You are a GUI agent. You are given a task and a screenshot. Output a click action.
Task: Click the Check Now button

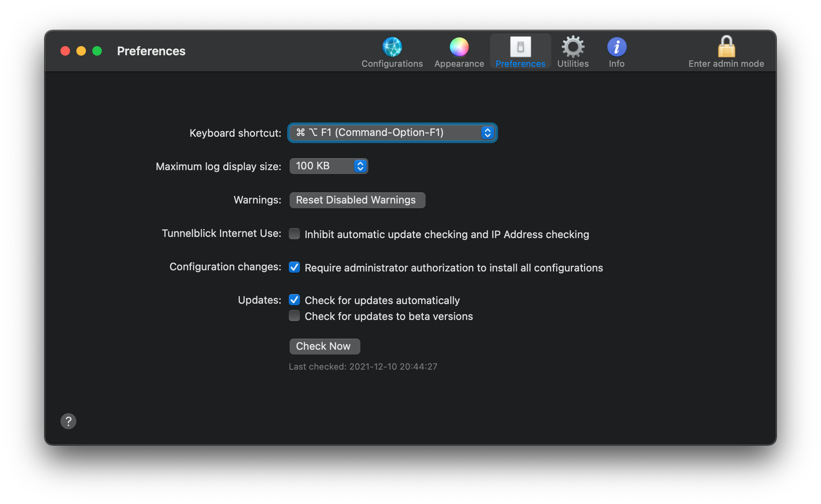click(325, 346)
